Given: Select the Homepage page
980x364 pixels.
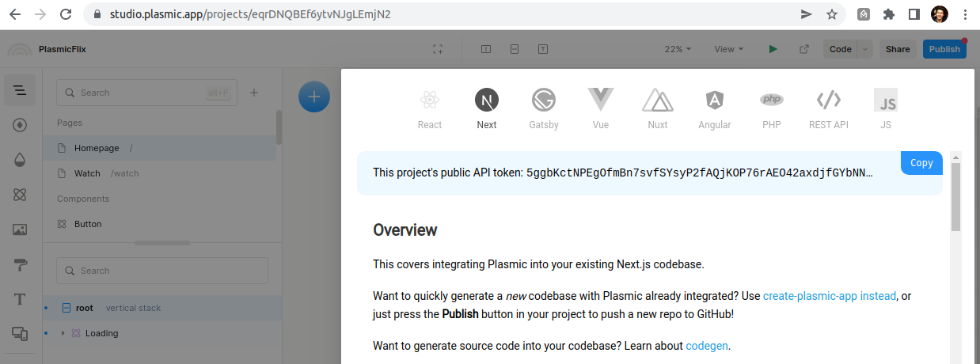Looking at the screenshot, I should tap(159, 148).
